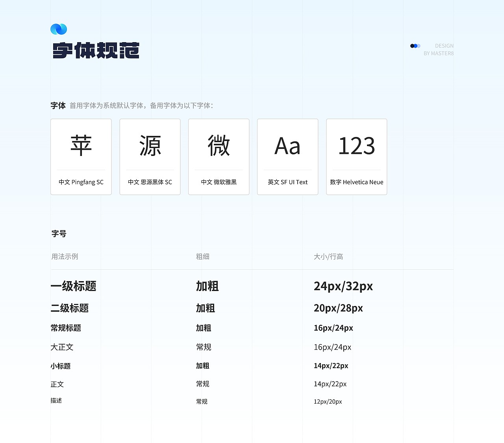This screenshot has width=504, height=443.
Task: Click the 加粗 weight in 二级标题 row
Action: pos(206,308)
